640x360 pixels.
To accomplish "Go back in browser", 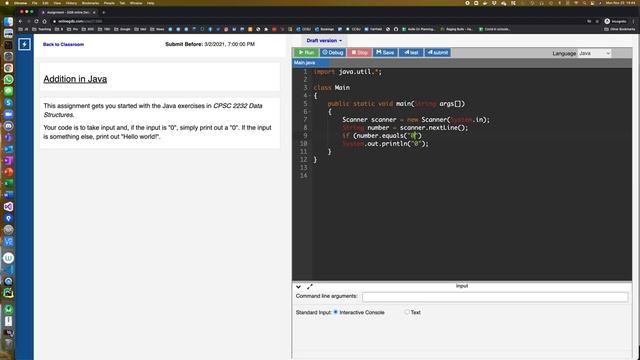I will click(20, 21).
